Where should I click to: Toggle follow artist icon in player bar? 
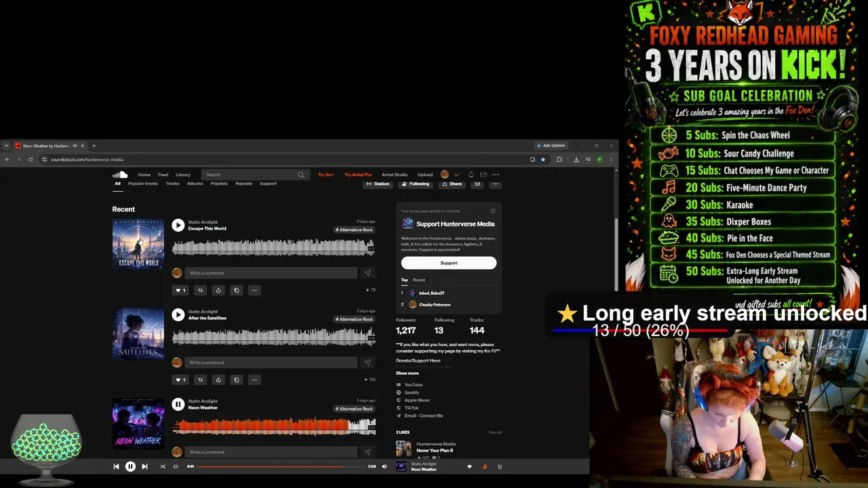coord(485,466)
